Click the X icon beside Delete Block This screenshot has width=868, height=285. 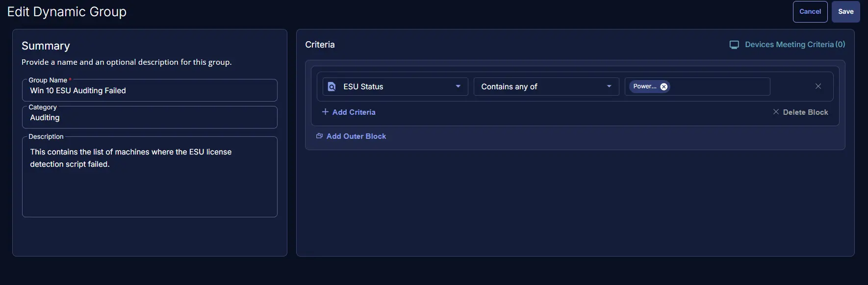pos(776,112)
